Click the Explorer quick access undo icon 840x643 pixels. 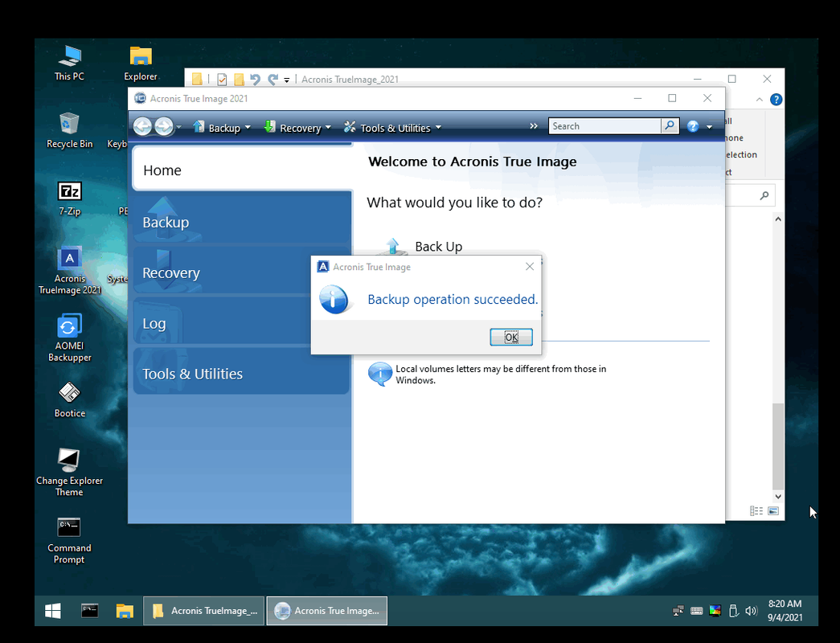(x=255, y=80)
